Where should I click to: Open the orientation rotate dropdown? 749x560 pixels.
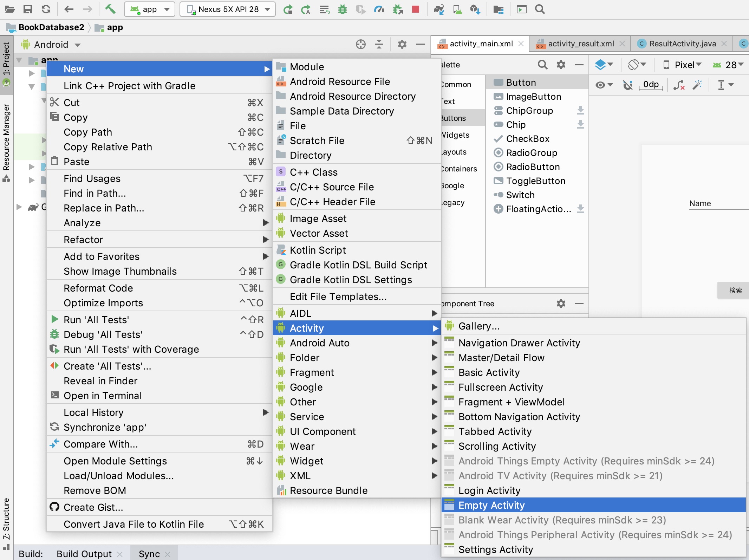click(637, 65)
